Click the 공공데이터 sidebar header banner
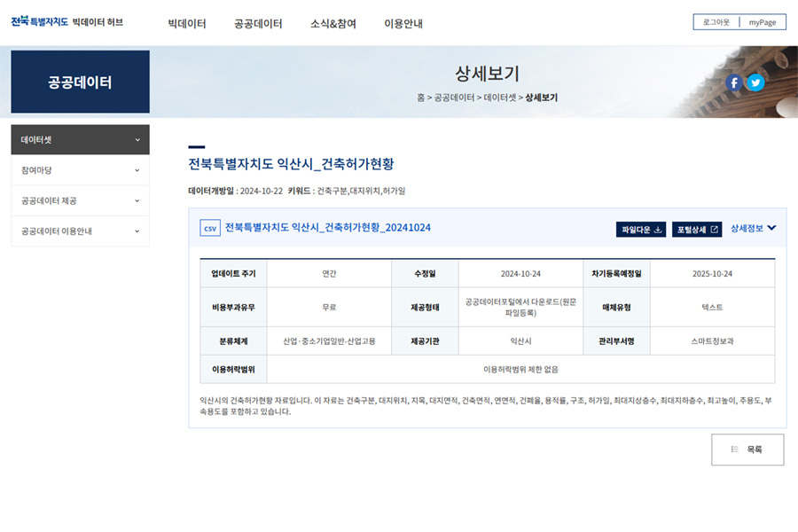 tap(81, 82)
